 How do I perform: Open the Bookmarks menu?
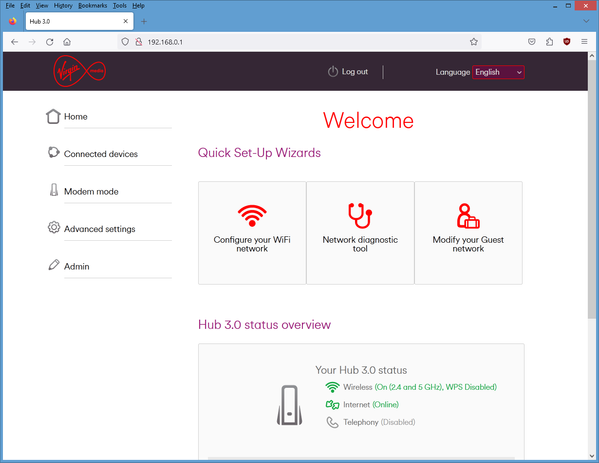pyautogui.click(x=92, y=6)
